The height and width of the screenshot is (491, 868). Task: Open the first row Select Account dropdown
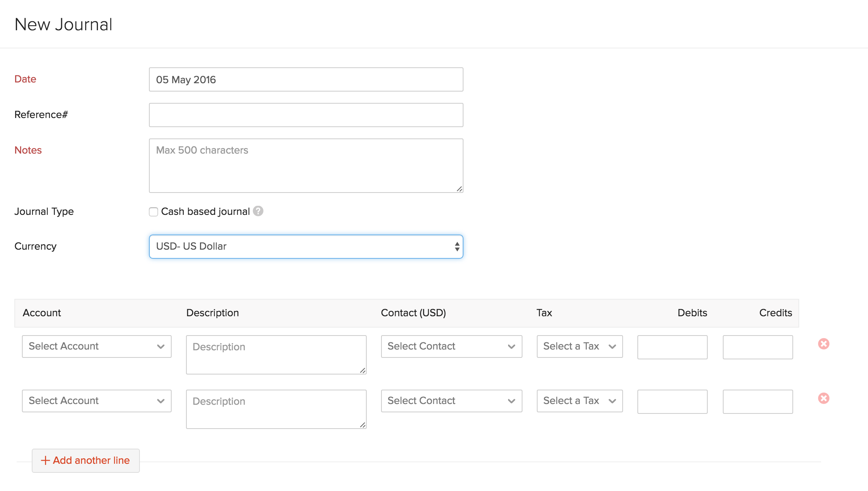tap(97, 346)
